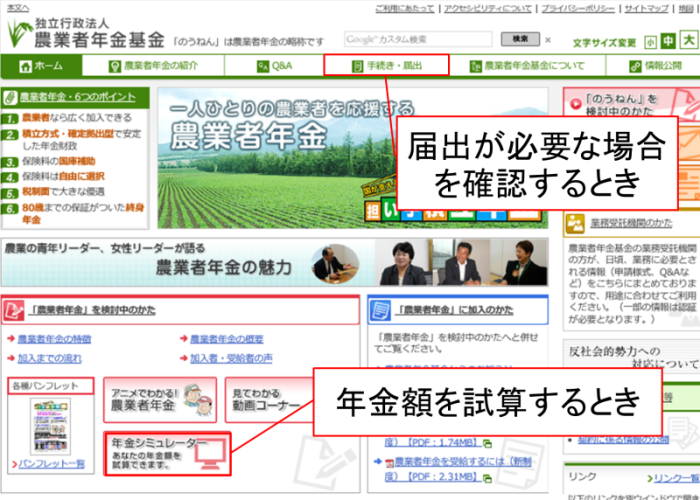Click the monitor icon in 年金シミュレーター

pyautogui.click(x=212, y=454)
